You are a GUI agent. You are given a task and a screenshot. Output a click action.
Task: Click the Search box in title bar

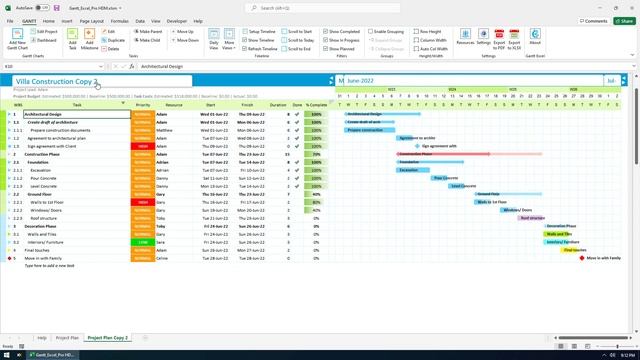pyautogui.click(x=322, y=8)
